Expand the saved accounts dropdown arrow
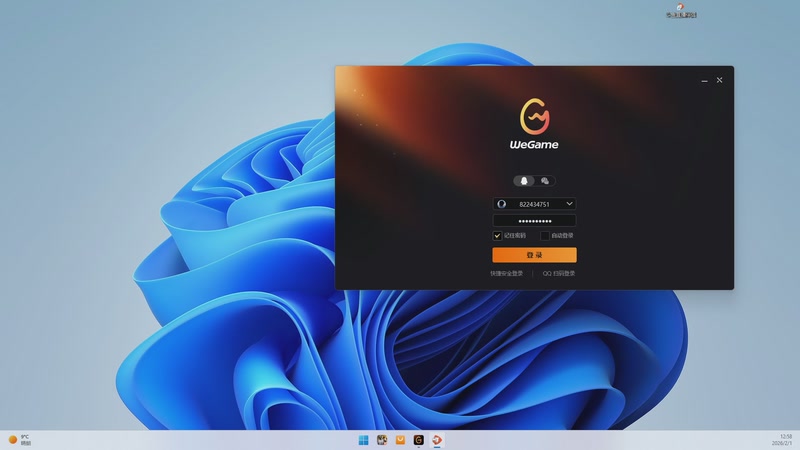Viewport: 800px width, 450px height. [x=569, y=204]
